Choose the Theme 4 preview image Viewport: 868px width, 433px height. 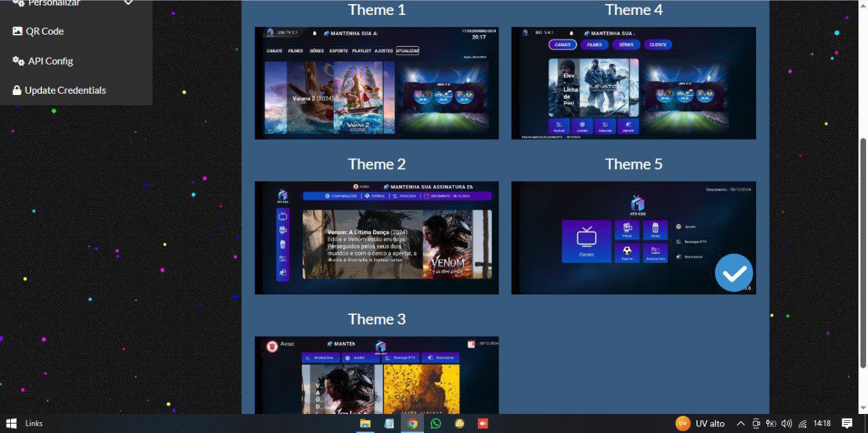tap(633, 83)
